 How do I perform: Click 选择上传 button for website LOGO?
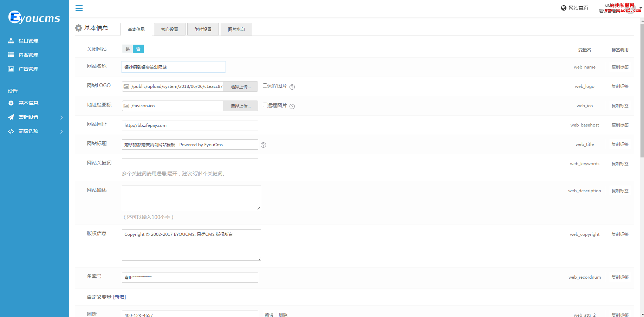[241, 86]
